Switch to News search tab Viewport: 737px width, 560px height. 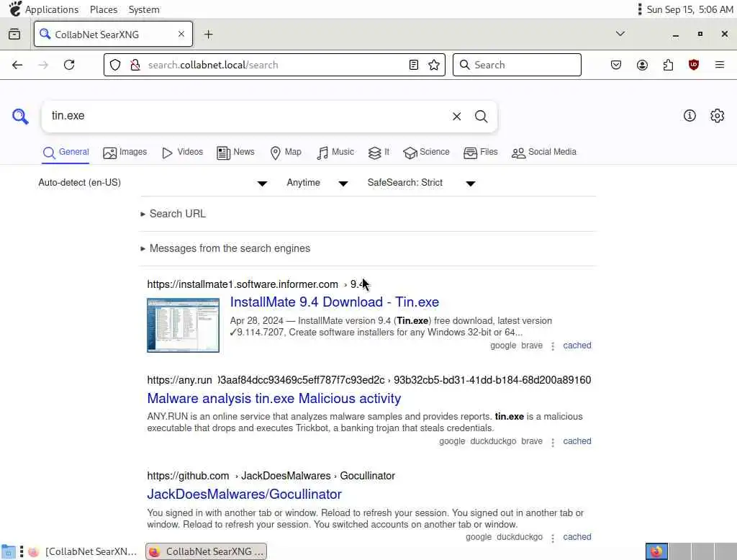pos(235,153)
